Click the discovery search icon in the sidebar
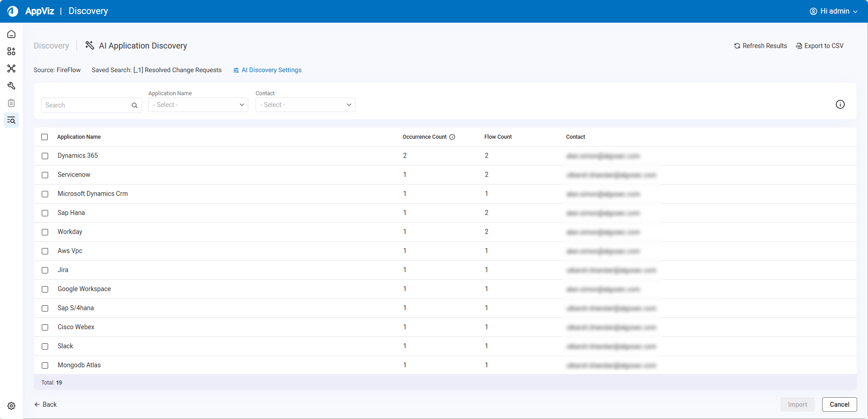The width and height of the screenshot is (868, 419). (11, 120)
